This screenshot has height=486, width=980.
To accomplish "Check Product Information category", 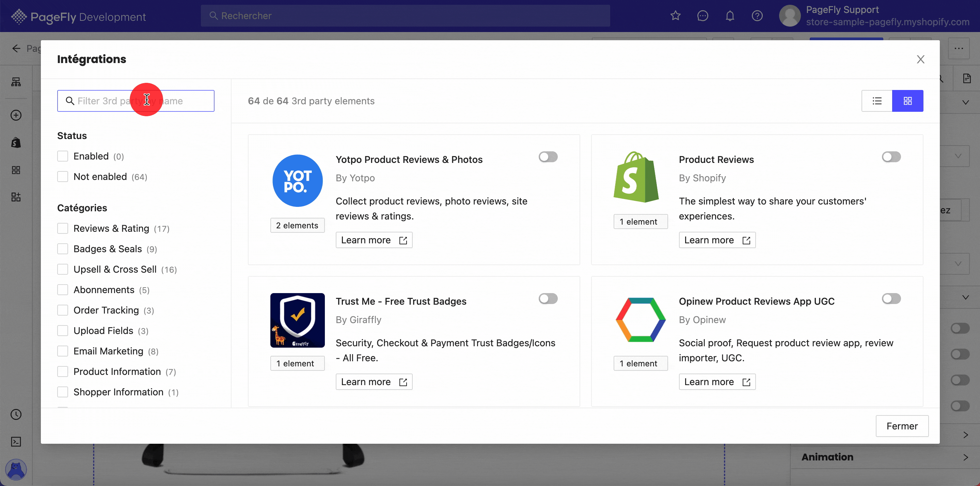I will coord(63,372).
